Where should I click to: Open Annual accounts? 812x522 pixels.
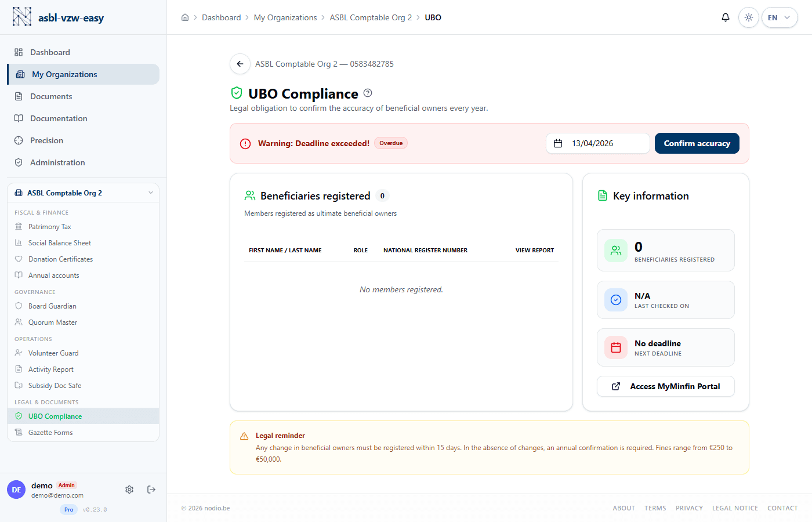[83, 275]
